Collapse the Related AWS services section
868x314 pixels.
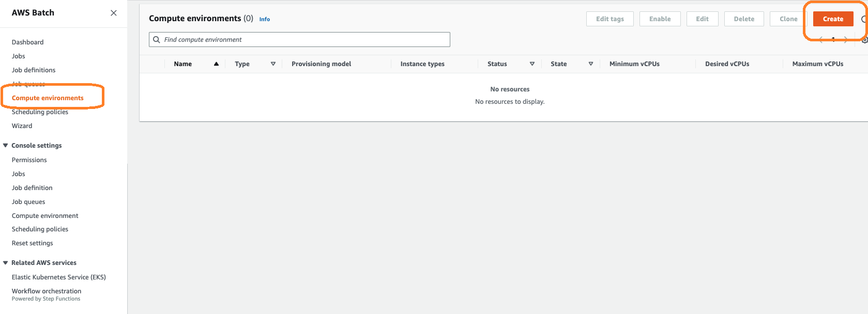click(x=6, y=263)
